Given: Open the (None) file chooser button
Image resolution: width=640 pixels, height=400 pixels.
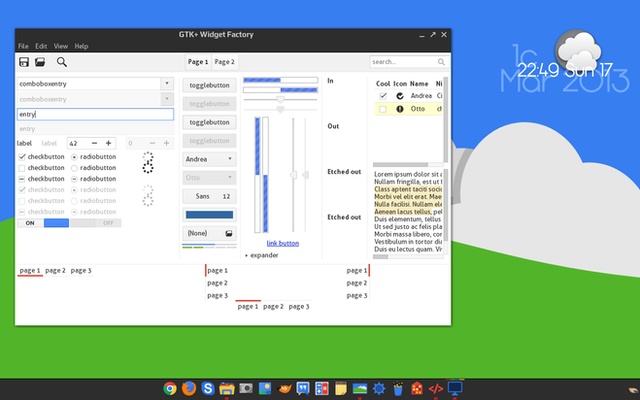Looking at the screenshot, I should pos(209,233).
